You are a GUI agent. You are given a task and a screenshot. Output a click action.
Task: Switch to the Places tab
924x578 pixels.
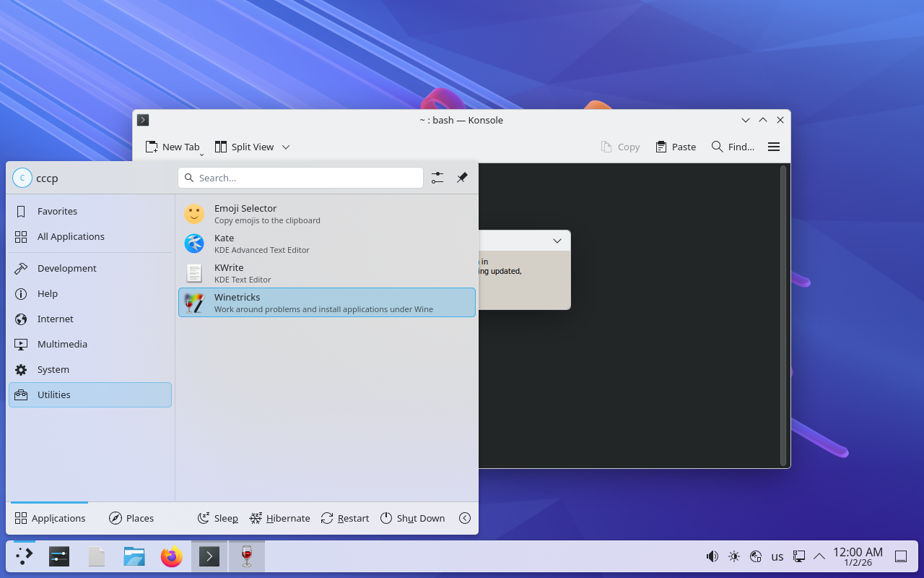click(131, 518)
